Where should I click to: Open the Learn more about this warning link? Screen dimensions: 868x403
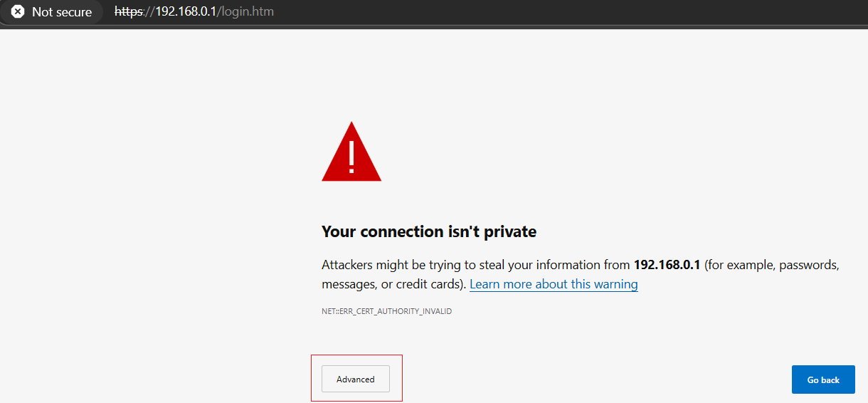(554, 284)
